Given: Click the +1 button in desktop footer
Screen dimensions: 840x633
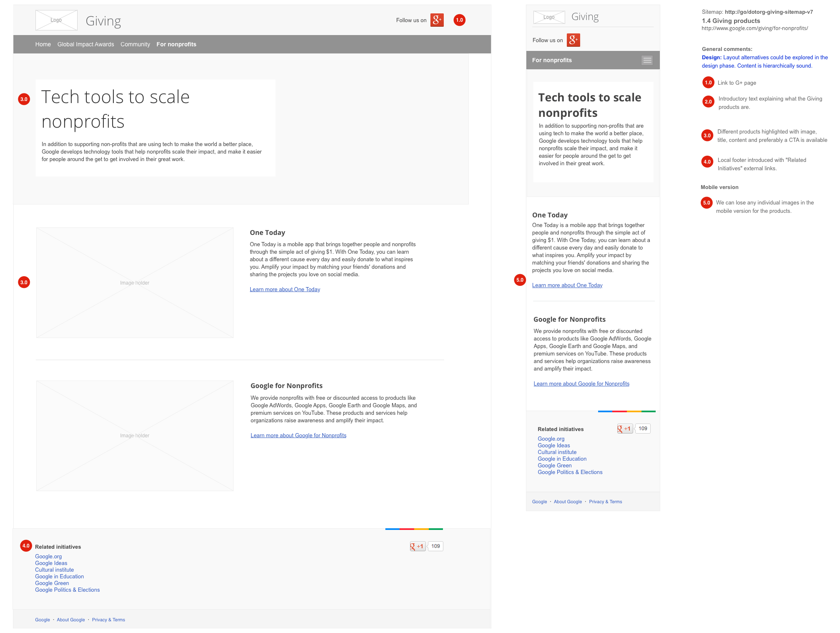Looking at the screenshot, I should [417, 546].
